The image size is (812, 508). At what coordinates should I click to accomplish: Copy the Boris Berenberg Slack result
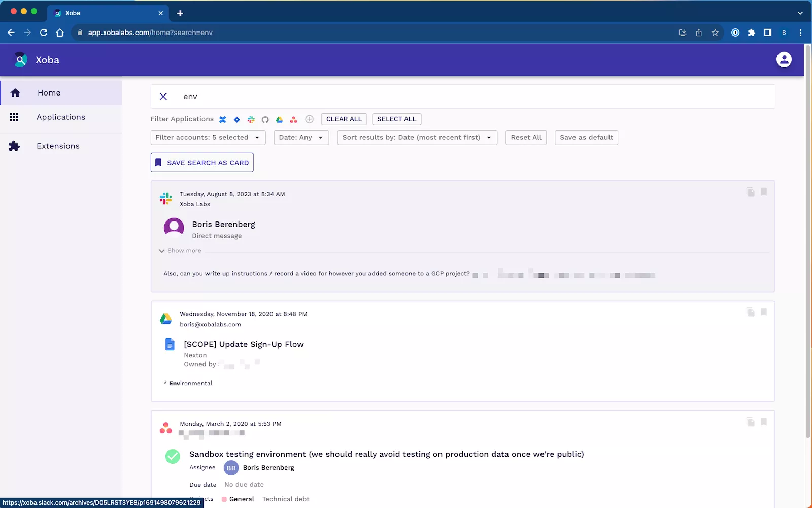[x=750, y=192]
